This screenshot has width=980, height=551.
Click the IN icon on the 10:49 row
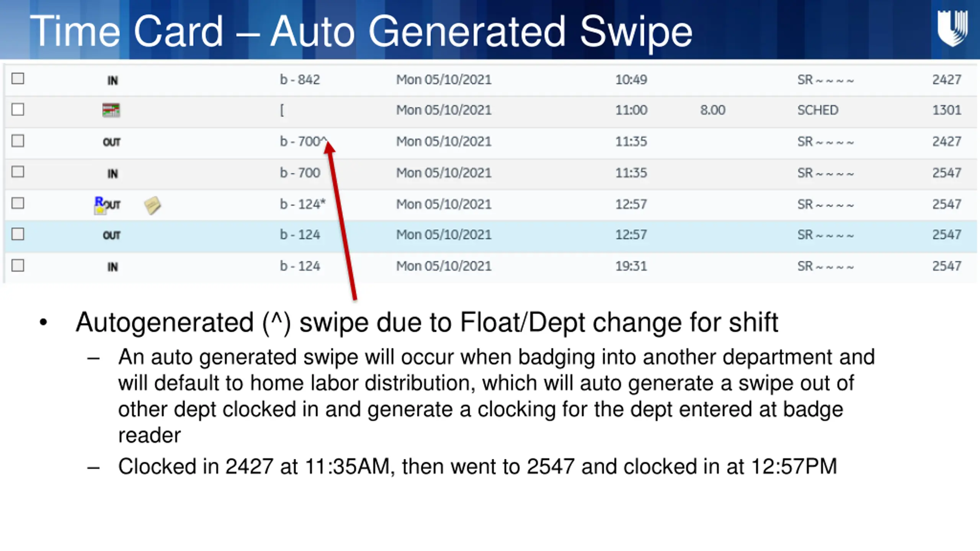112,80
